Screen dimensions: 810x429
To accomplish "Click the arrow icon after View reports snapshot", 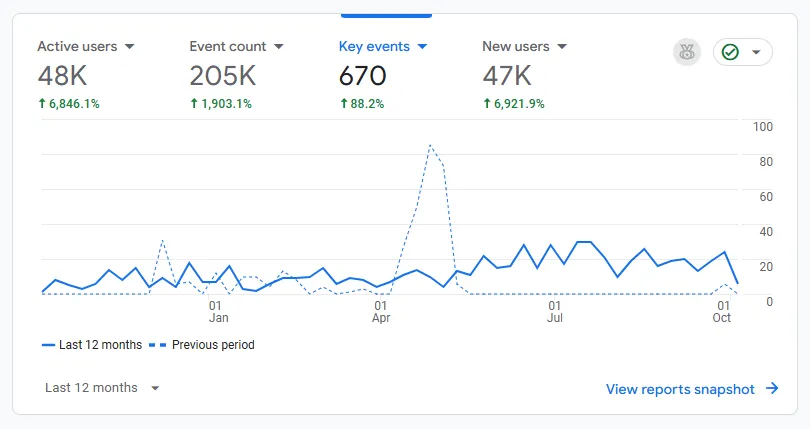I will click(x=772, y=389).
